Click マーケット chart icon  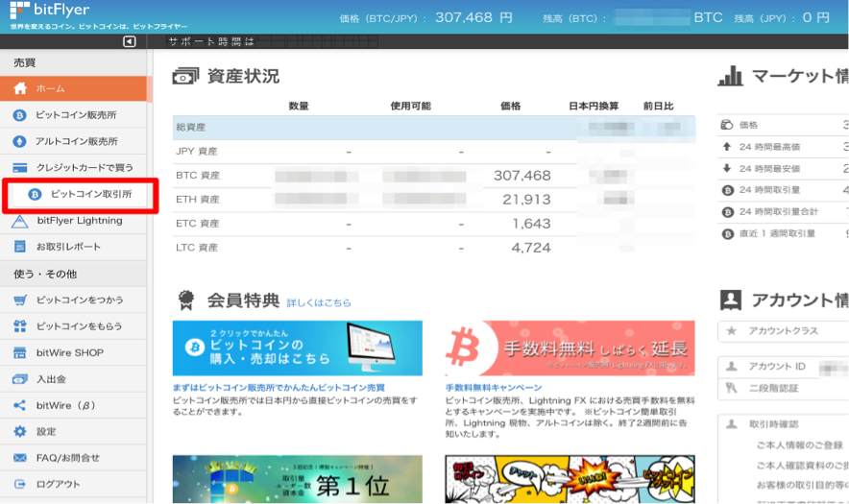click(x=731, y=77)
